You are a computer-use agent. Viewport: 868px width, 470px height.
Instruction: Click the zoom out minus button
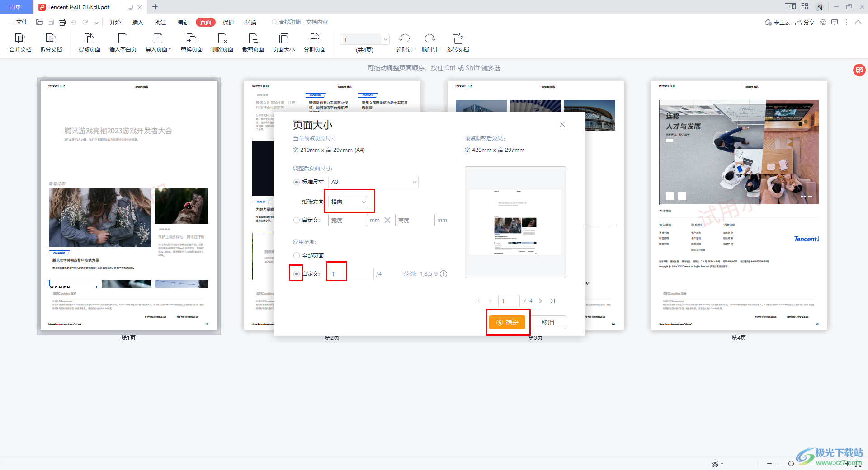769,464
